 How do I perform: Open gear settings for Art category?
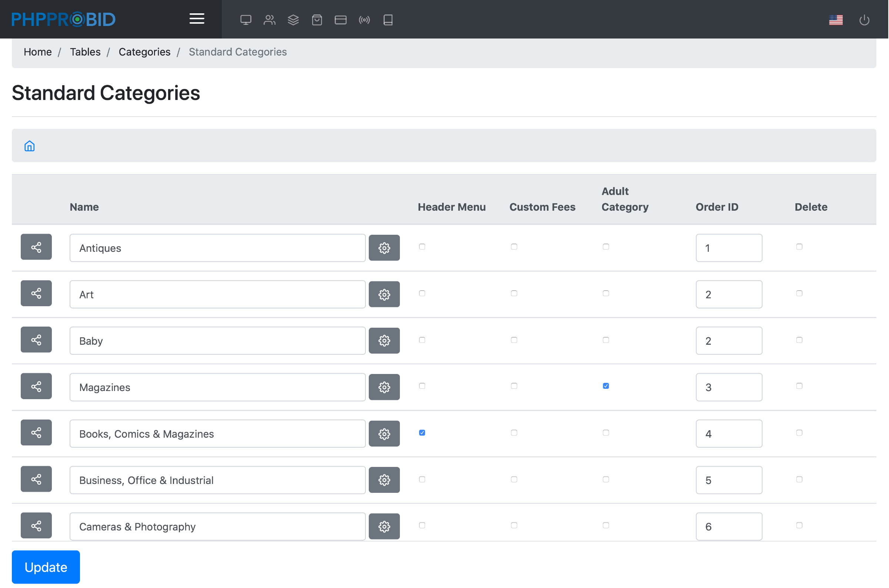(384, 294)
